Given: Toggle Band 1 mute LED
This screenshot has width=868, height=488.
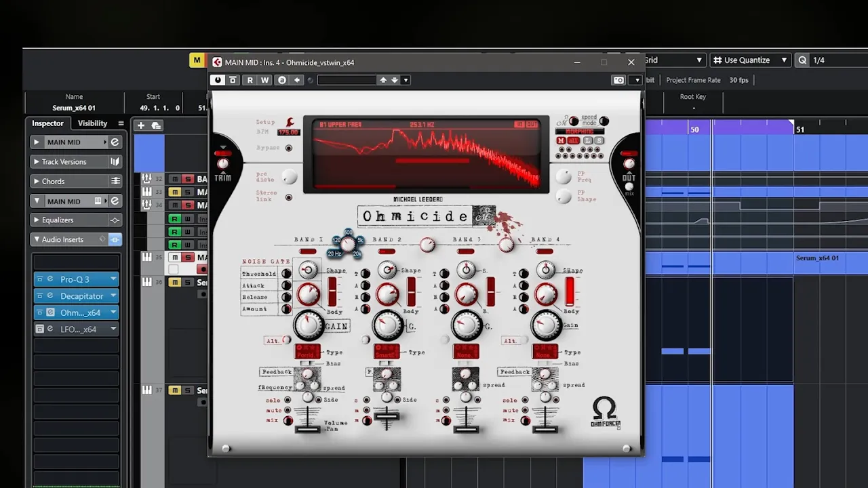Looking at the screenshot, I should (x=288, y=411).
